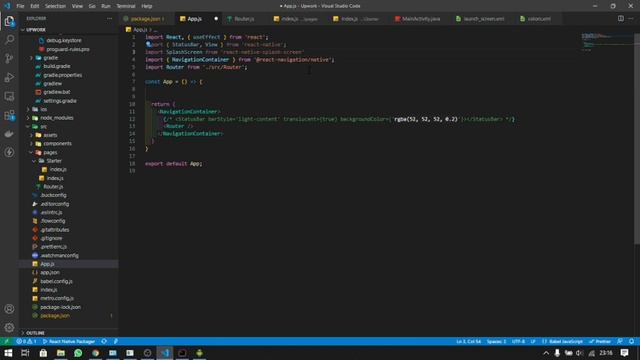Open the Explorer panel ellipsis menu
Image resolution: width=640 pixels, height=360 pixels.
pos(109,18)
